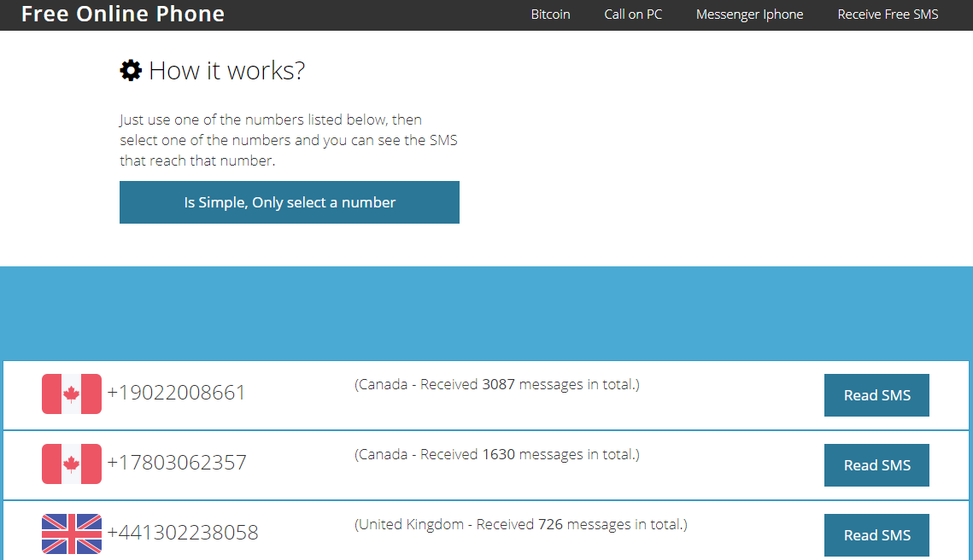This screenshot has width=973, height=560.
Task: Click the United Kingdom flag icon
Action: click(72, 534)
